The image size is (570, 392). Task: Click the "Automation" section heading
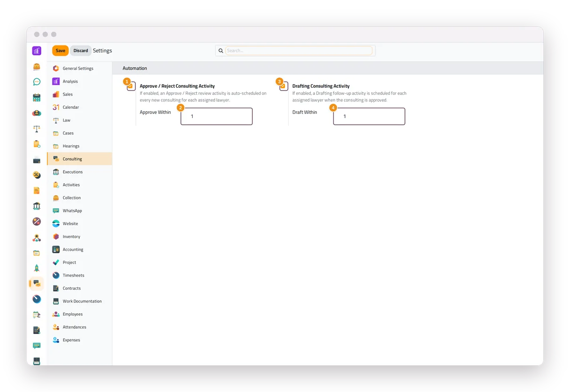coord(135,68)
